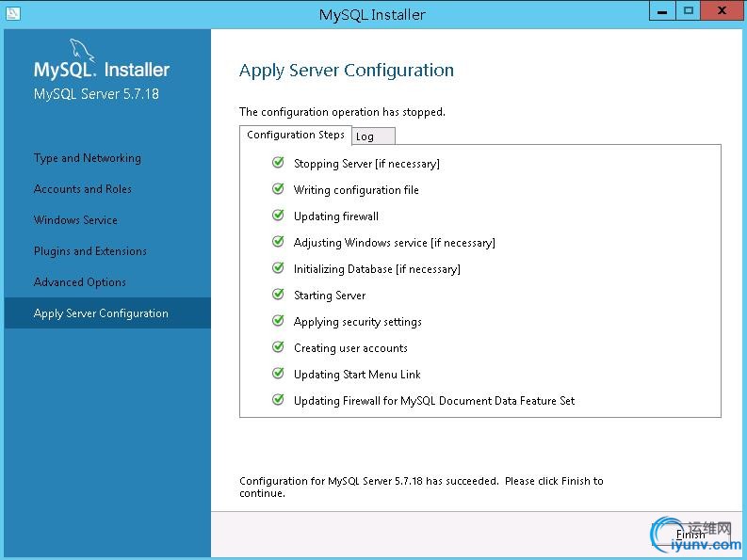This screenshot has width=747, height=560.
Task: Click the installer icon in the title bar
Action: coord(12,13)
